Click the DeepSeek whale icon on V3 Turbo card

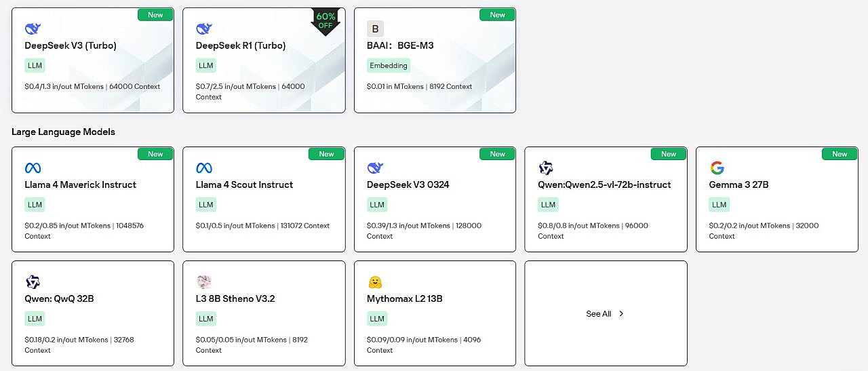[x=33, y=28]
